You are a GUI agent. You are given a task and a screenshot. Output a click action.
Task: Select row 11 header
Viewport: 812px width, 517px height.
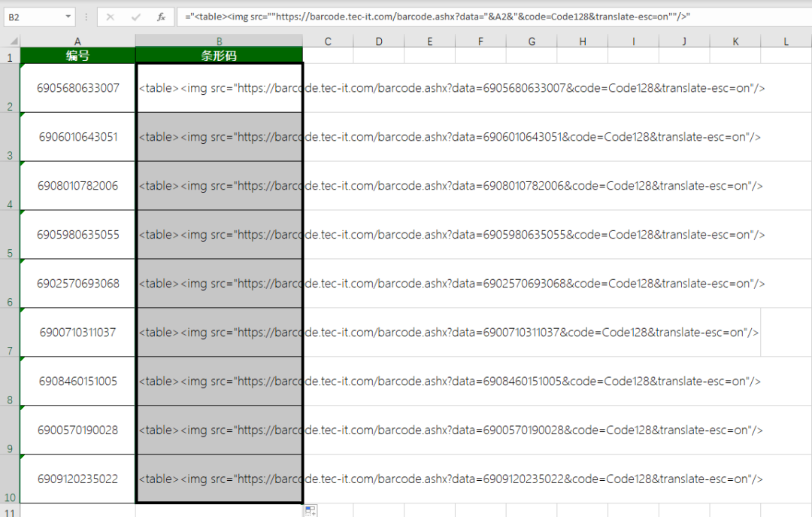[10, 511]
